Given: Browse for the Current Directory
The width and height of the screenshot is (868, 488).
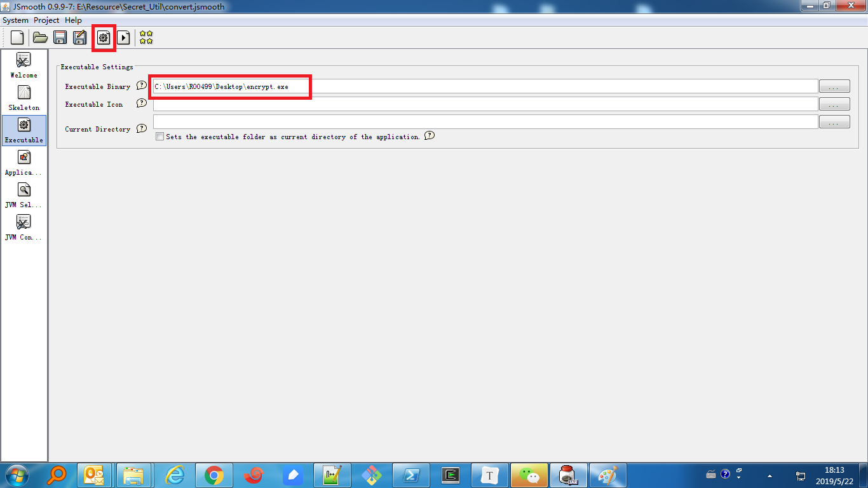Looking at the screenshot, I should (834, 122).
